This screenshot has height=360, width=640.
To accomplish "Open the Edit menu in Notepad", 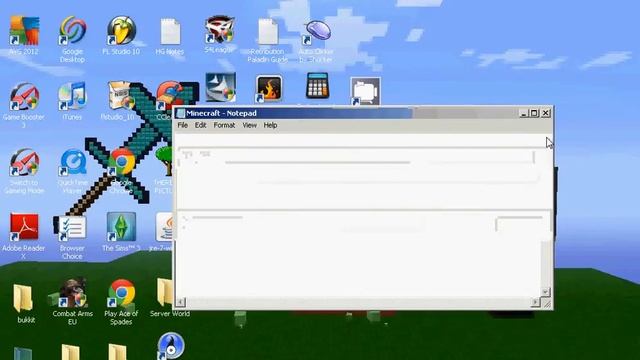I will pos(200,125).
